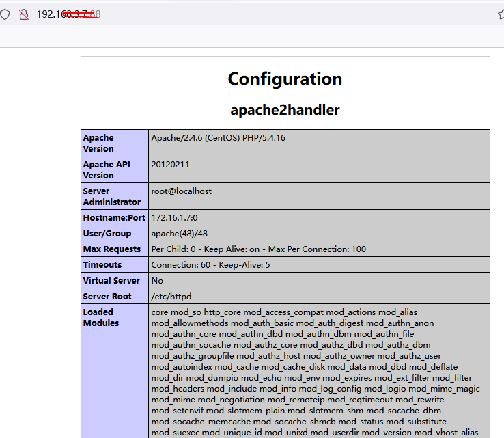
Task: Click the mod_vhost_alias module text
Action: (x=446, y=433)
